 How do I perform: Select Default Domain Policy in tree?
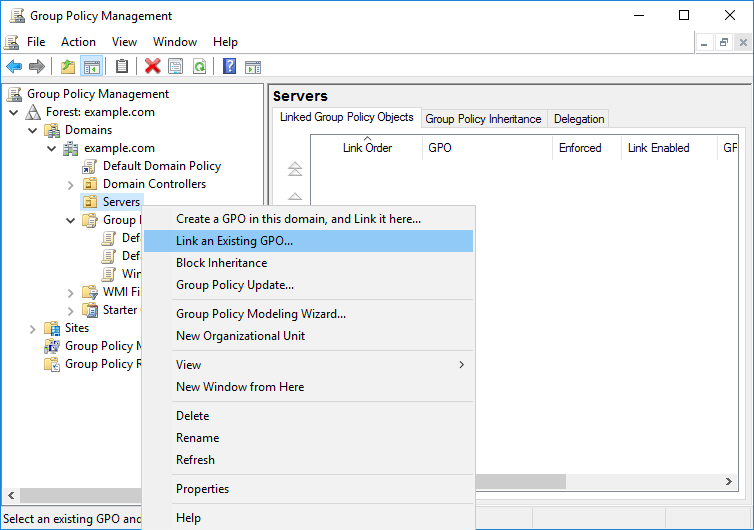pos(162,166)
